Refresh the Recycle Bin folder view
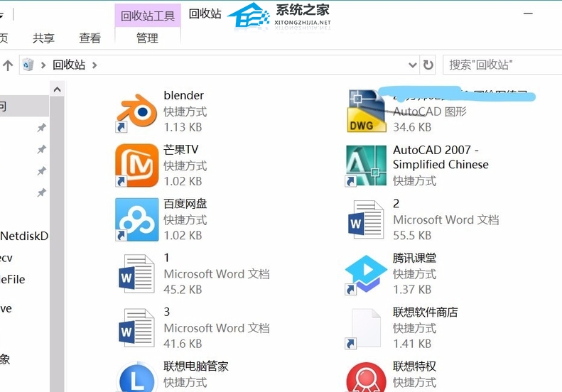 click(x=428, y=65)
